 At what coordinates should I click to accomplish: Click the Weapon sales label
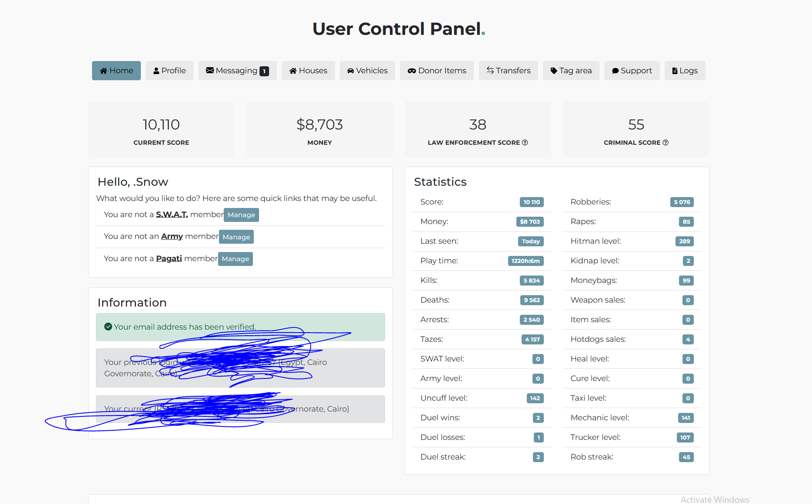click(x=598, y=300)
